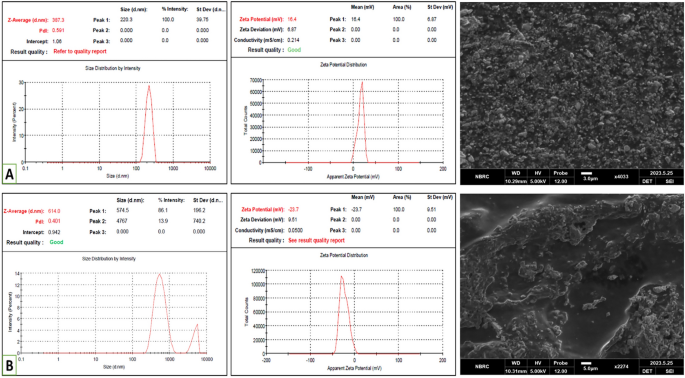Click the 3.0µm scale bar in top SEM image
Viewport: 685px width, 378px height.
click(588, 174)
